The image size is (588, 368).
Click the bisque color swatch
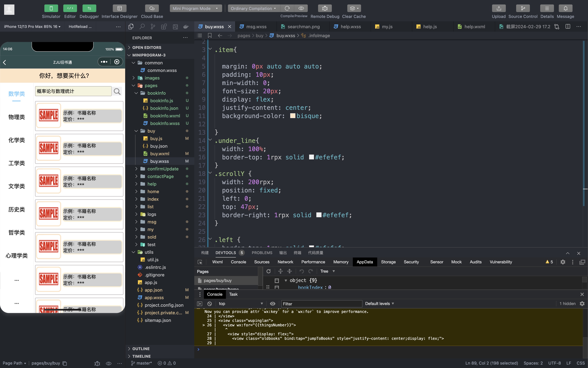point(293,116)
